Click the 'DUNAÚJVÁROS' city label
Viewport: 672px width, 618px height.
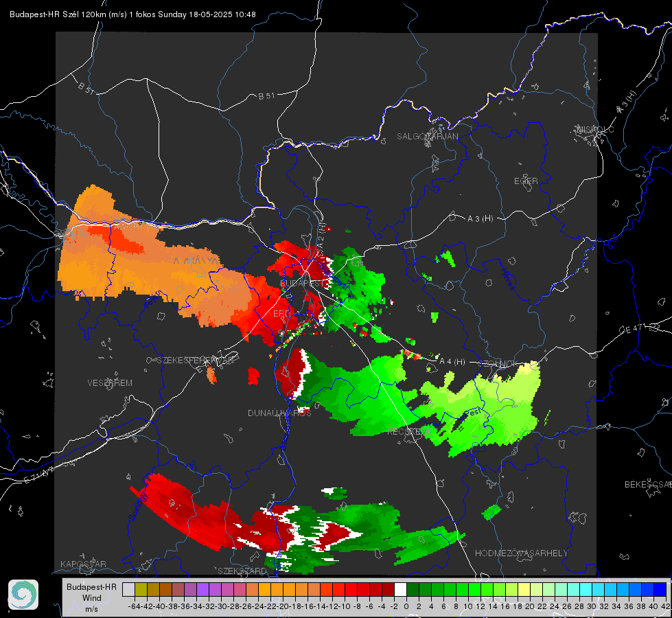(x=279, y=413)
